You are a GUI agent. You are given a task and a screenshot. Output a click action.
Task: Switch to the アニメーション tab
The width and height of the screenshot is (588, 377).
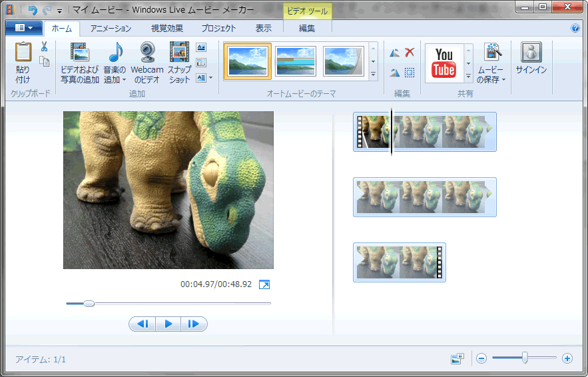111,28
